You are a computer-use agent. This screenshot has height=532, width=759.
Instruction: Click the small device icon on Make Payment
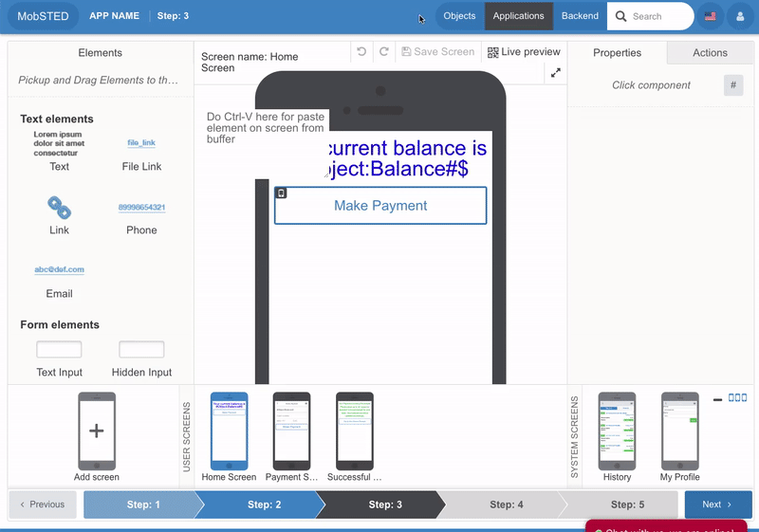point(281,193)
